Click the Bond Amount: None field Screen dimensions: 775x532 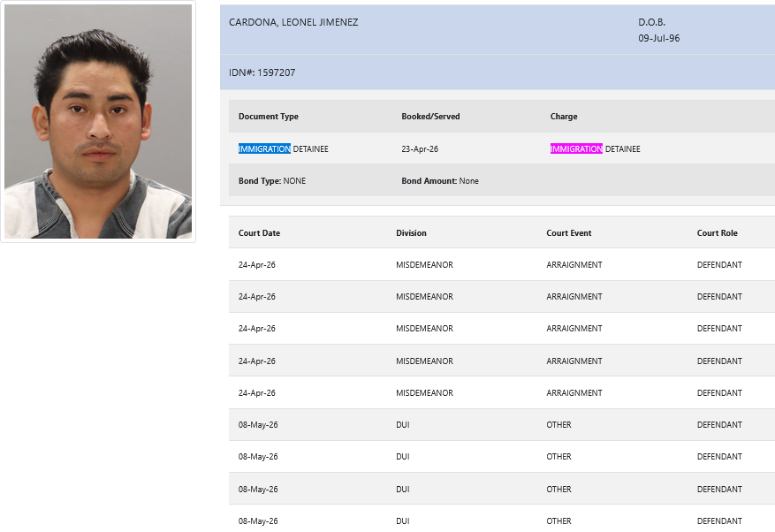439,181
